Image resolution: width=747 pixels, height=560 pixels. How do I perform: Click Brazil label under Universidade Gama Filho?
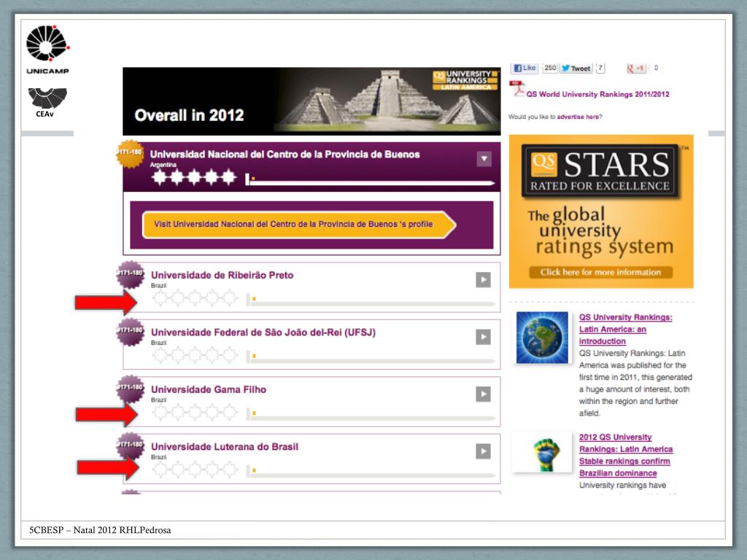158,400
